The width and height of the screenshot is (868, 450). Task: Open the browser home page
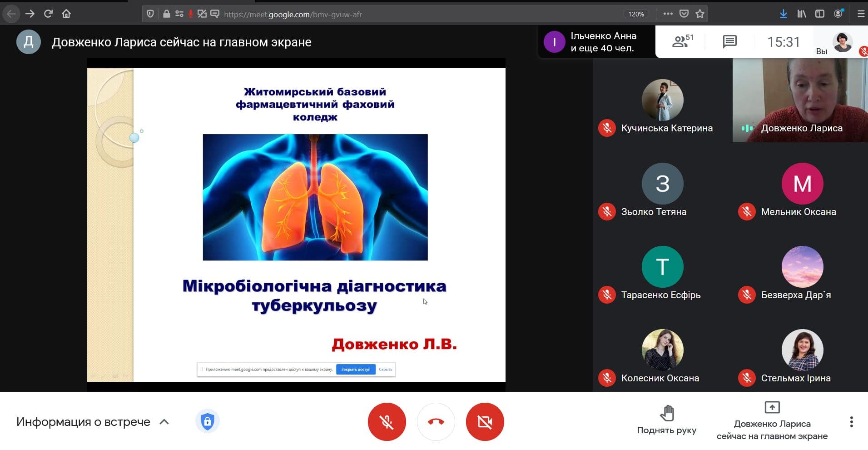pos(66,14)
